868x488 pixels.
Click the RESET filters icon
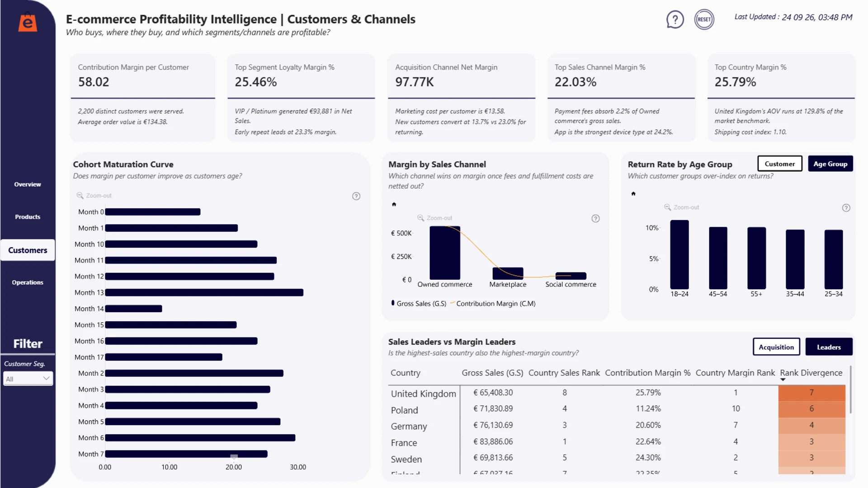(704, 19)
